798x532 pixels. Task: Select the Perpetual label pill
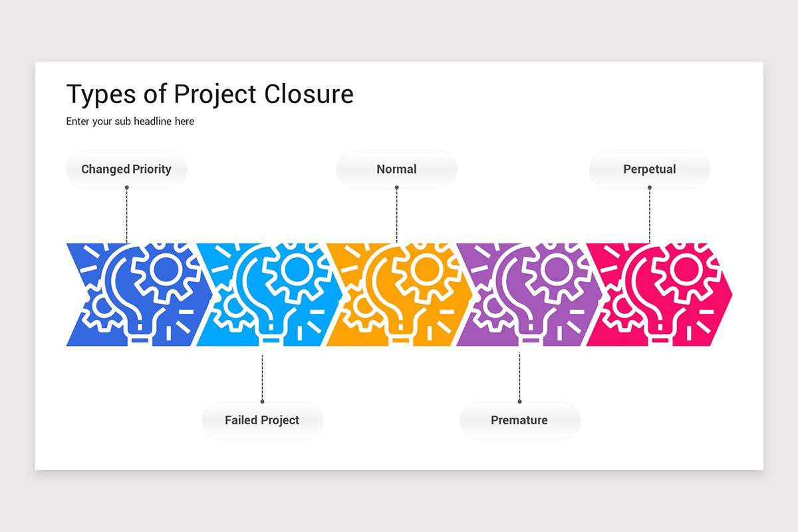[x=650, y=169]
